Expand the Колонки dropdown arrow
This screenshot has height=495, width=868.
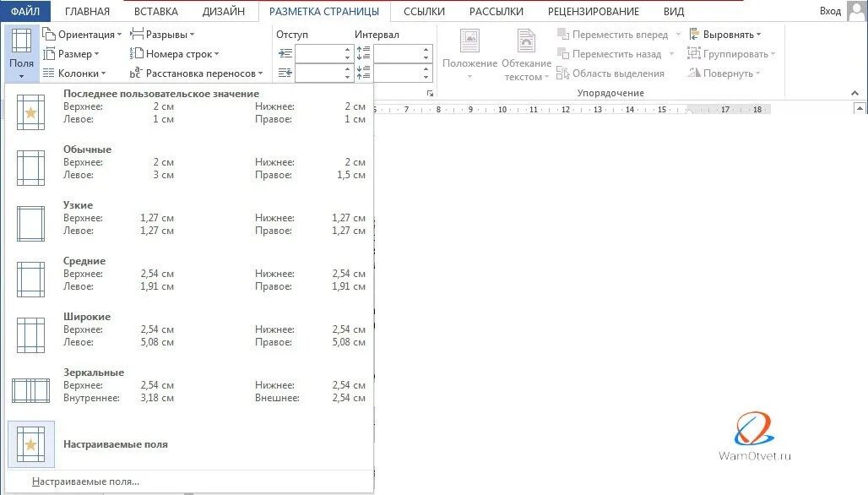[103, 73]
